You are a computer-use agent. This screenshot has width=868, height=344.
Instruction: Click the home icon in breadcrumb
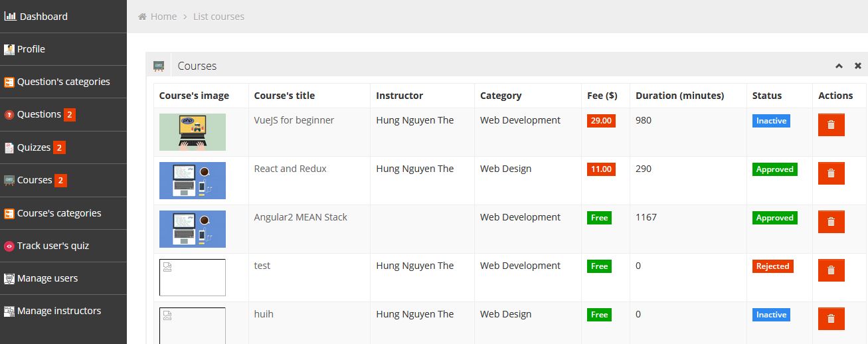click(142, 17)
